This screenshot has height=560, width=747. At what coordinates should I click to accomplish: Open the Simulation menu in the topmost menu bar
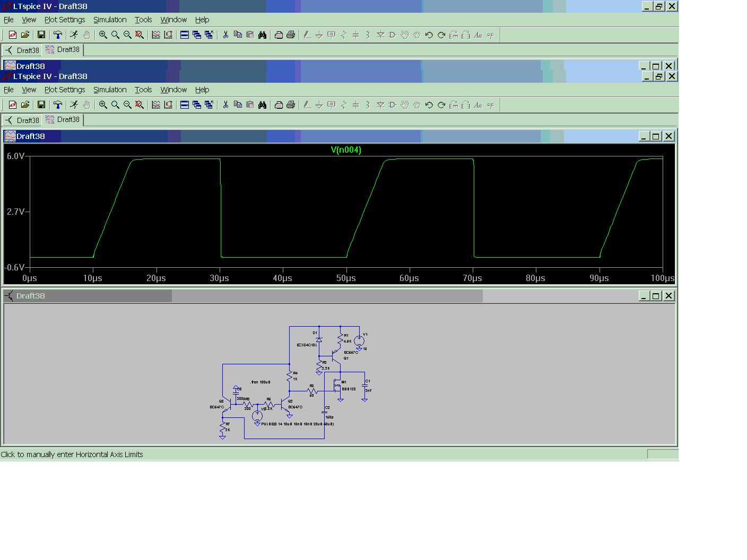pos(110,20)
